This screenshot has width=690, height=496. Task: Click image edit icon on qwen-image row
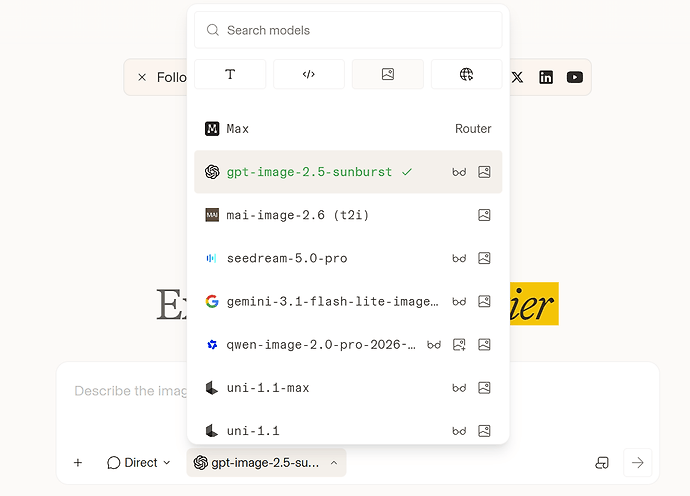click(459, 345)
